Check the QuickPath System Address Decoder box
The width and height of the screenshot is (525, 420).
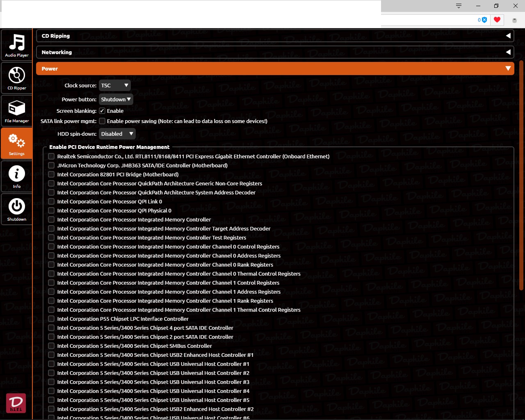tap(51, 192)
